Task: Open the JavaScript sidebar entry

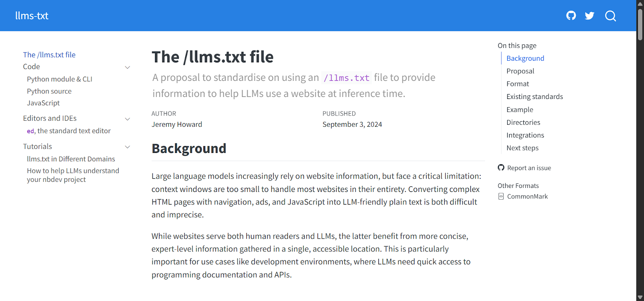Action: click(43, 103)
